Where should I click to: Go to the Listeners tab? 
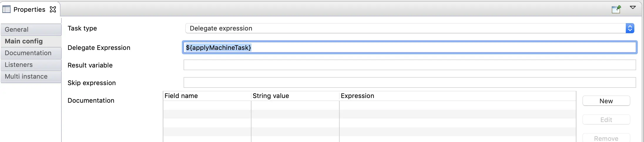click(x=31, y=65)
